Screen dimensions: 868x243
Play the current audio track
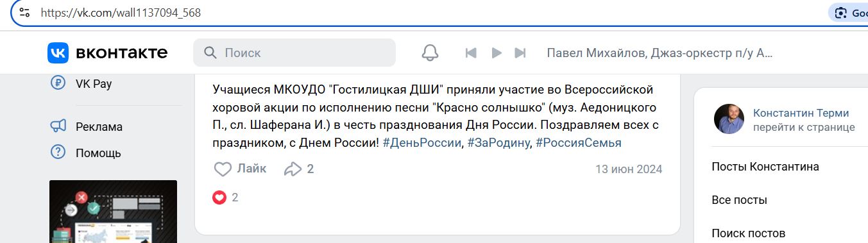(496, 53)
